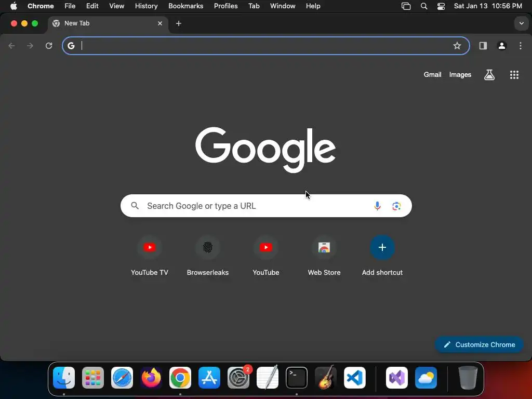Open the YouTube TV shortcut

[x=150, y=256]
